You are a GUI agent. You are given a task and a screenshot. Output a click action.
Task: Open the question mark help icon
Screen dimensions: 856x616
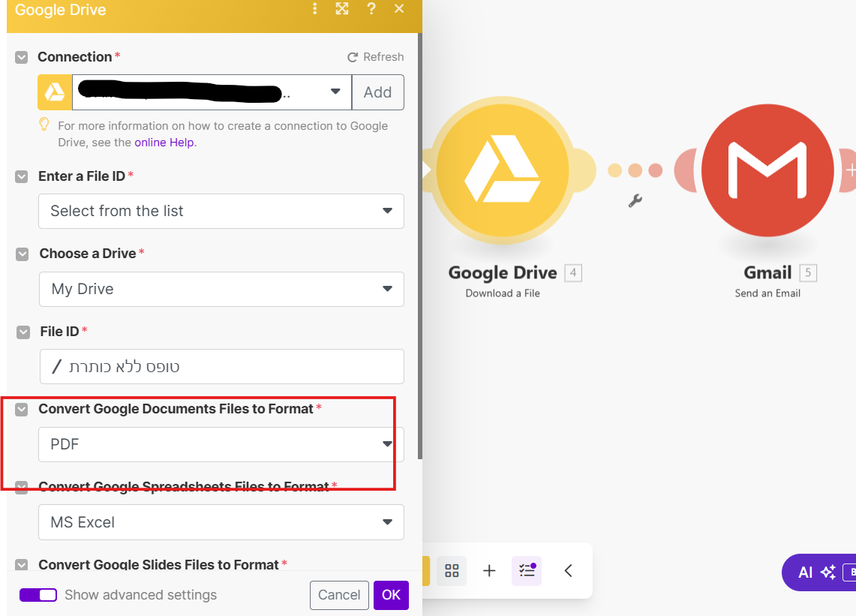pos(371,9)
